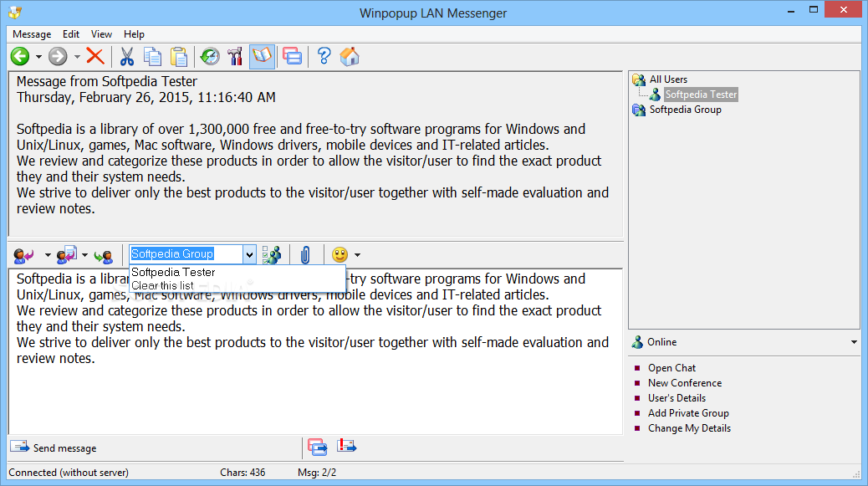This screenshot has width=868, height=486.
Task: Click the reply to sender icon
Action: pyautogui.click(x=23, y=255)
